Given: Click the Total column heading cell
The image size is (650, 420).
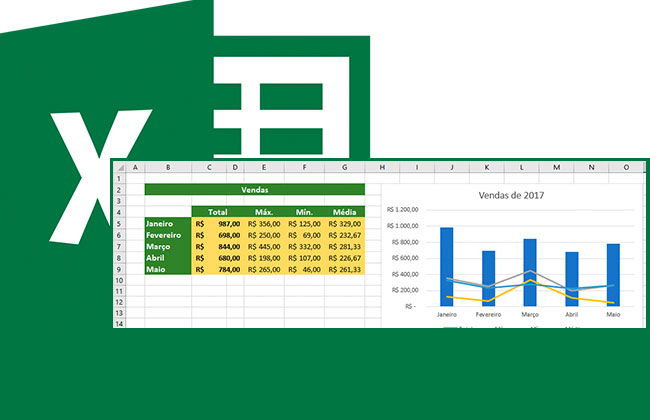Looking at the screenshot, I should point(218,212).
